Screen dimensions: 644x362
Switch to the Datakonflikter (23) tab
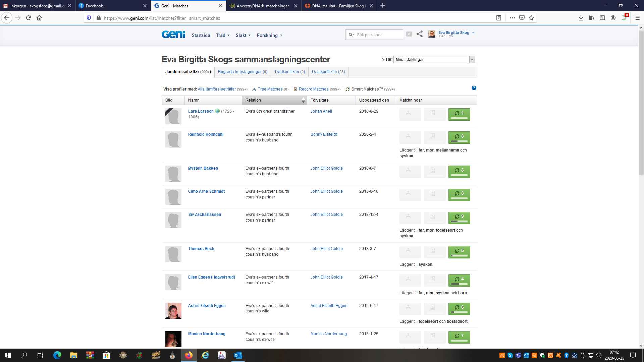(328, 72)
